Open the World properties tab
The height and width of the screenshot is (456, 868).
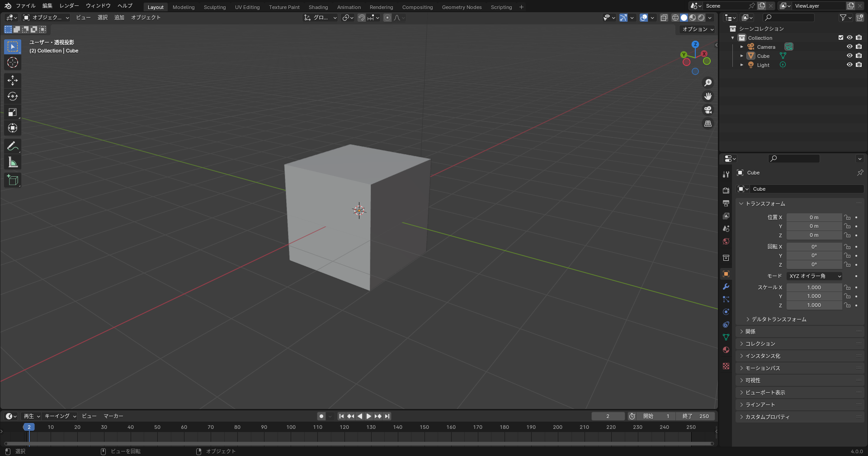tap(726, 241)
